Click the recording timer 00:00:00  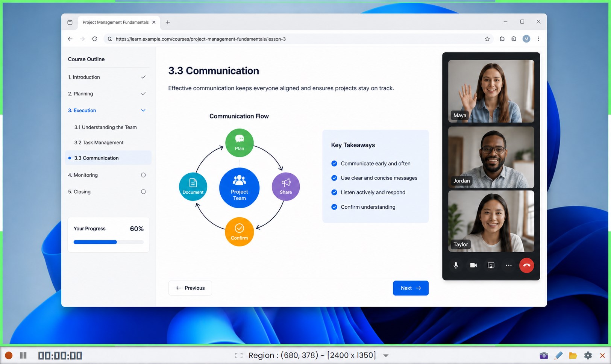(x=60, y=355)
